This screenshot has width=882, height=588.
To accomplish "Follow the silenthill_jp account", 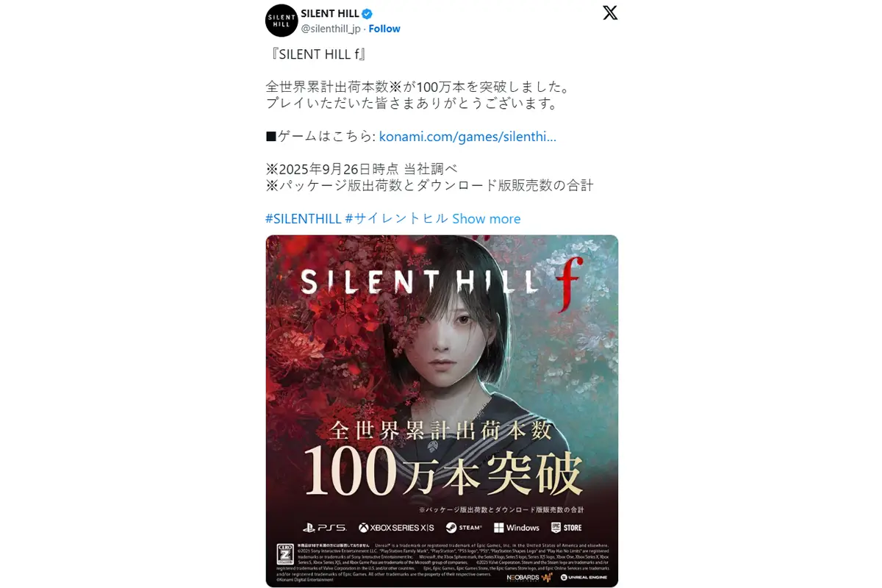I will tap(384, 29).
